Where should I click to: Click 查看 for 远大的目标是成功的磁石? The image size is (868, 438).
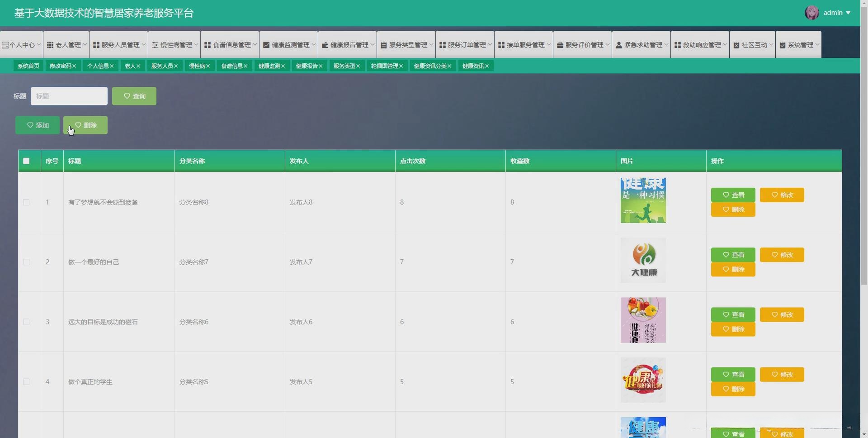point(733,314)
